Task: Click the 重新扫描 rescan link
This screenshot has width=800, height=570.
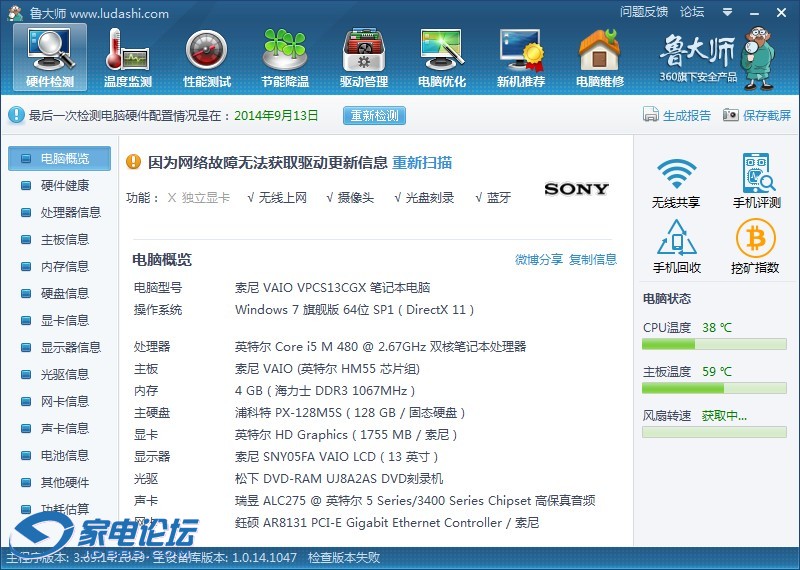Action: click(421, 163)
